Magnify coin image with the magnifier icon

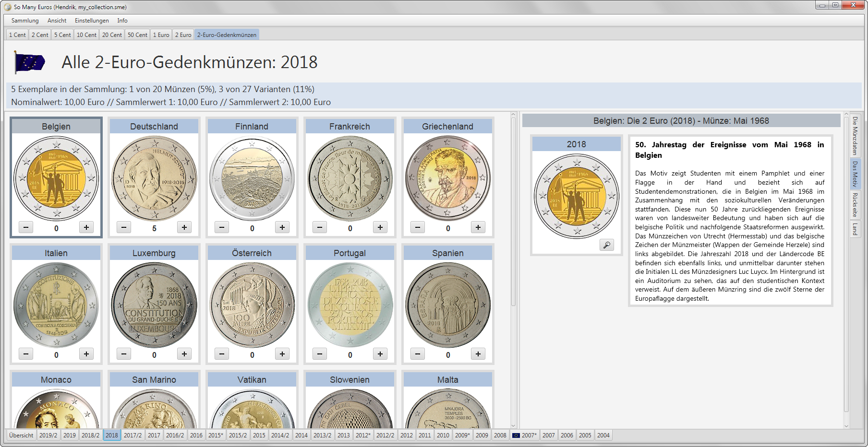(x=607, y=245)
